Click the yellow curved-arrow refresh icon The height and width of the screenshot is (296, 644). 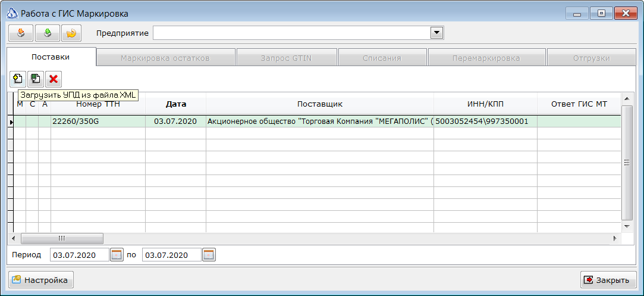tap(71, 33)
